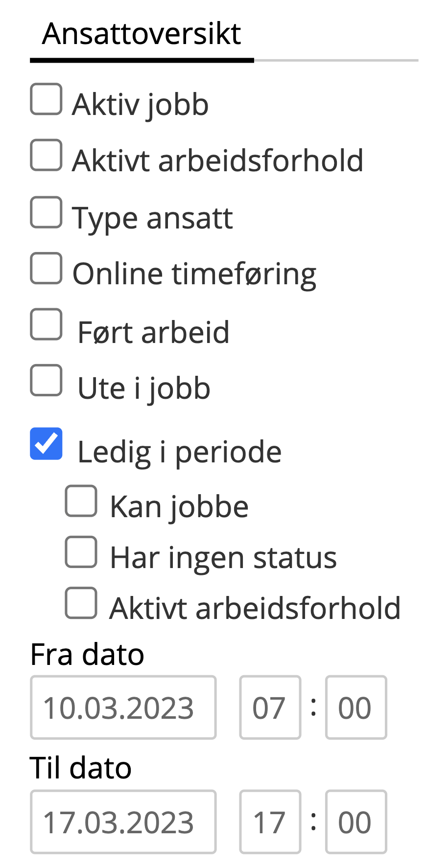Click the 'Fra dato' label text
This screenshot has width=427, height=868.
[87, 655]
